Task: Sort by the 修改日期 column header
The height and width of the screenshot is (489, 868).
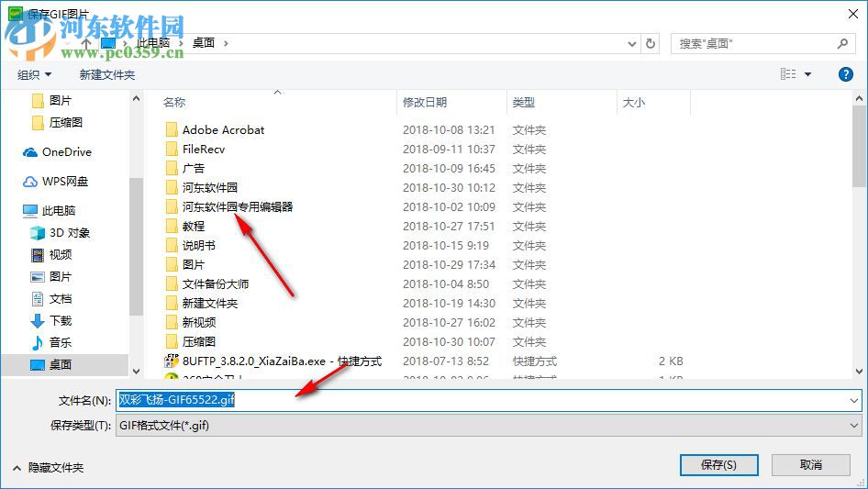Action: pyautogui.click(x=425, y=103)
